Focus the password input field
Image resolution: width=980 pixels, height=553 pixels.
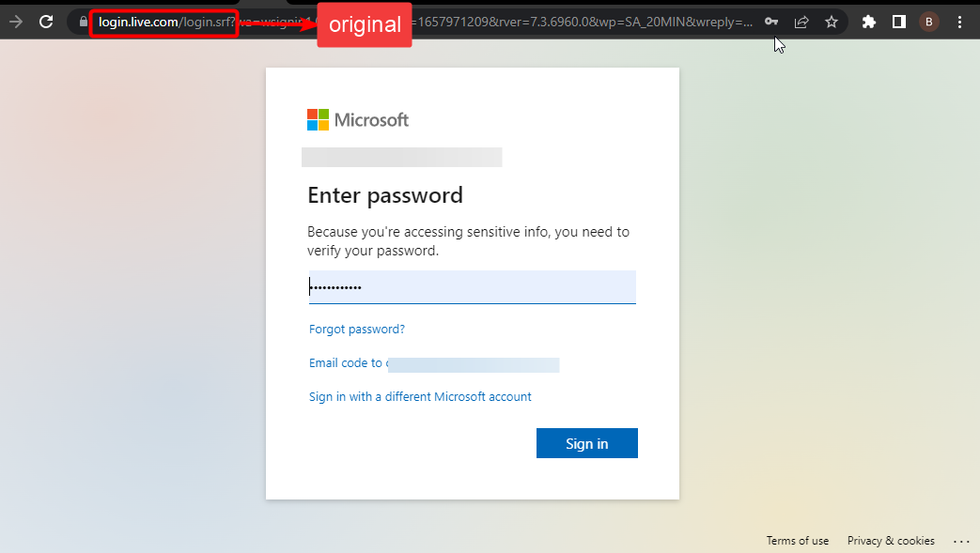pos(472,287)
